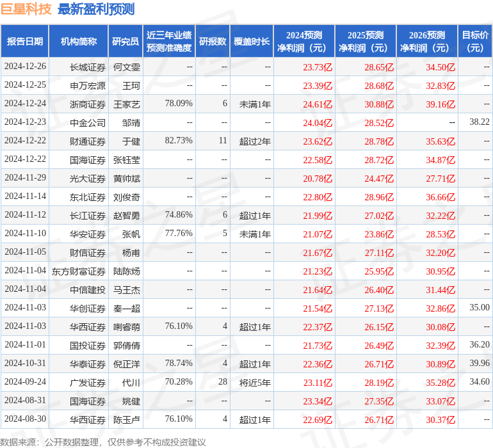This screenshot has width=493, height=448.
Task: Click analyst name 王珂
Action: click(x=131, y=86)
